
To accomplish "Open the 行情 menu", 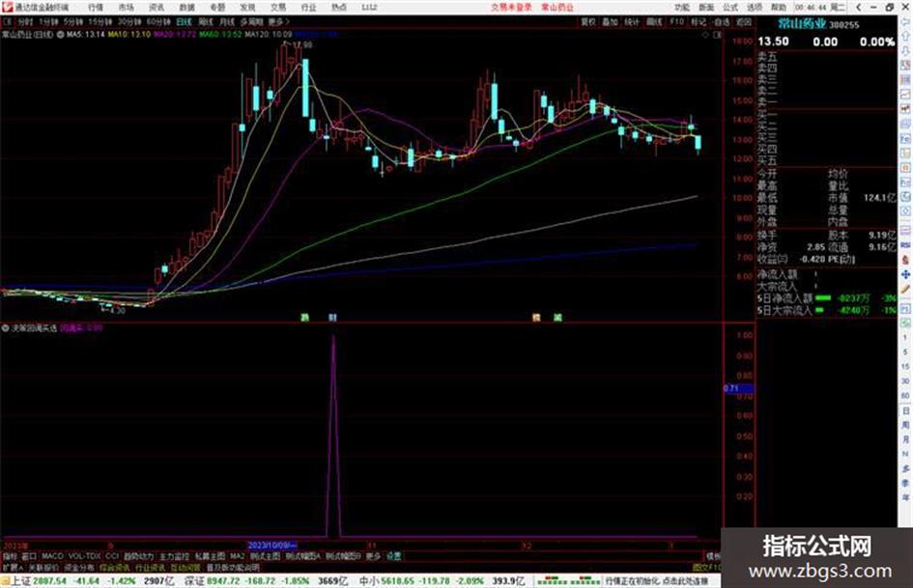I will pyautogui.click(x=96, y=7).
